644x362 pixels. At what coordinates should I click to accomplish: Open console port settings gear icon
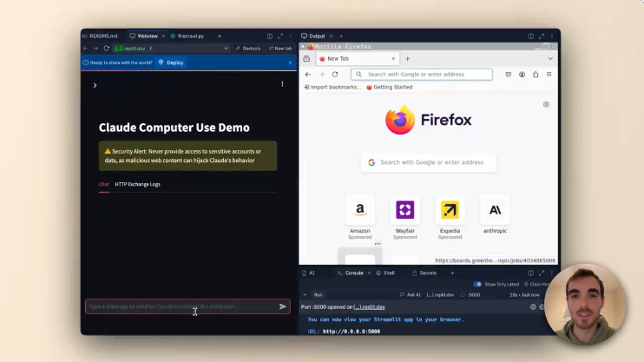tap(533, 307)
